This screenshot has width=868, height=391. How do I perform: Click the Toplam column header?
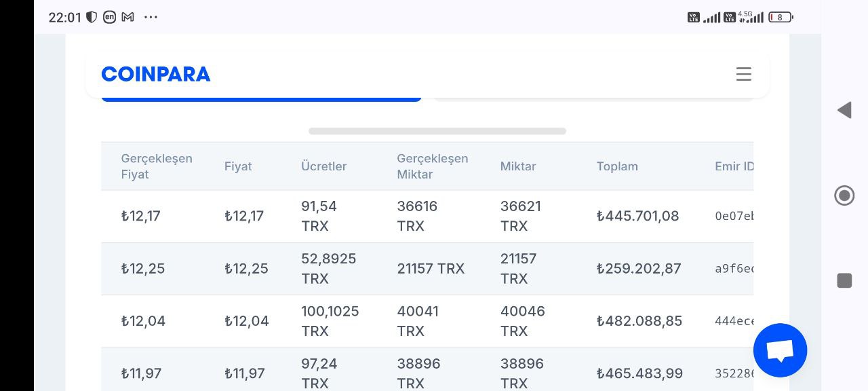tap(617, 166)
